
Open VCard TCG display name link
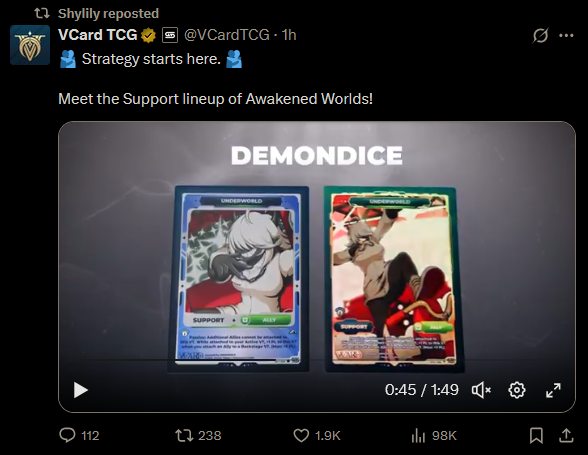[x=98, y=35]
